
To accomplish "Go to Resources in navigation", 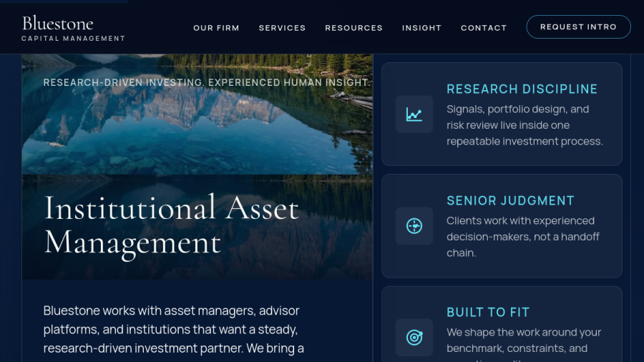I will tap(353, 28).
